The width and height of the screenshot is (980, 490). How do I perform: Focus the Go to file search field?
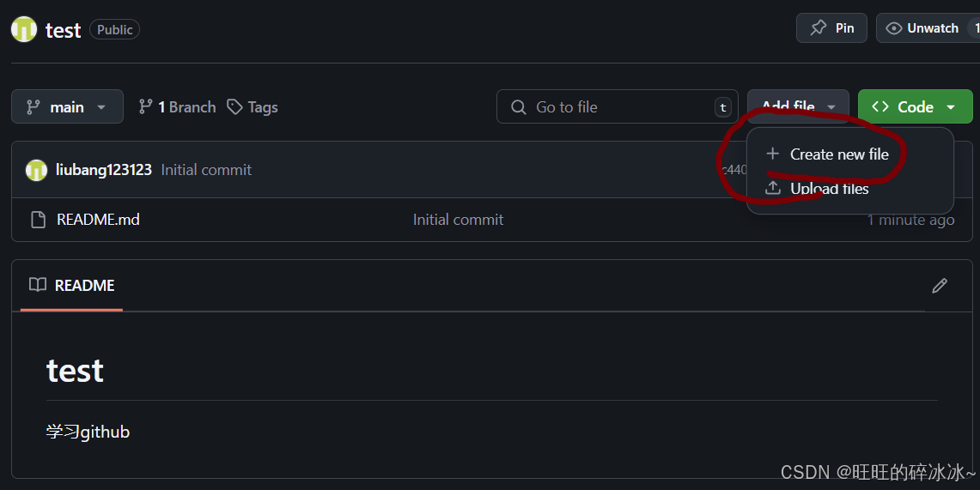click(x=617, y=106)
